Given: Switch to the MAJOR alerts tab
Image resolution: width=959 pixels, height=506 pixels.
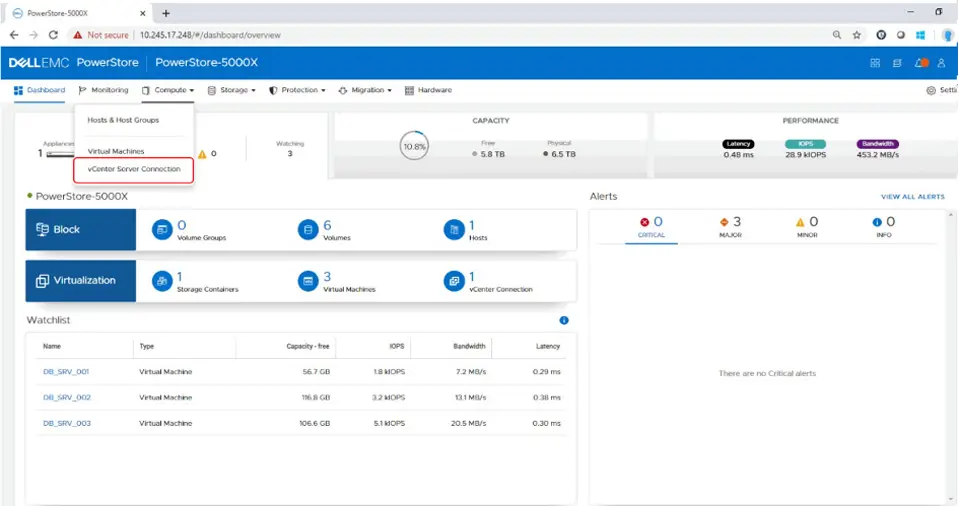Looking at the screenshot, I should [731, 227].
